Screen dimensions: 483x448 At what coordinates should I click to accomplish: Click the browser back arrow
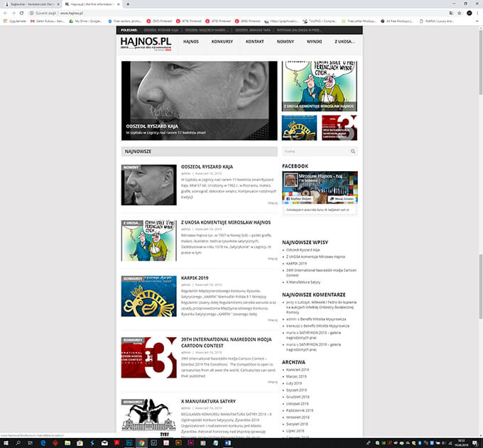(x=5, y=13)
